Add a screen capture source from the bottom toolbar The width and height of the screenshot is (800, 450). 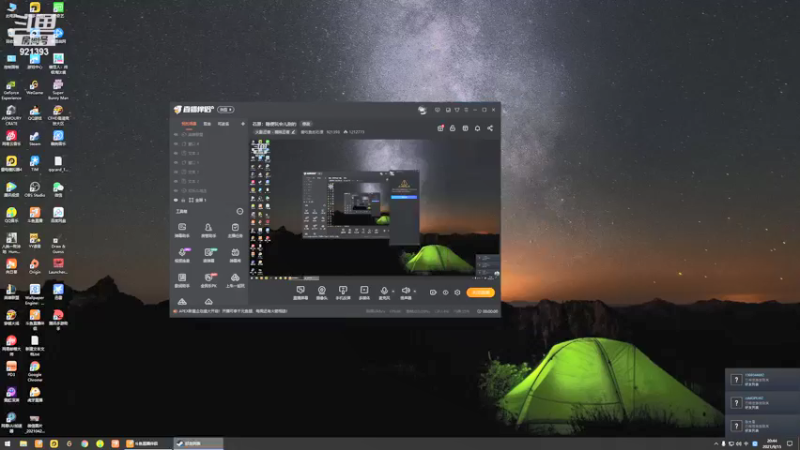(301, 293)
